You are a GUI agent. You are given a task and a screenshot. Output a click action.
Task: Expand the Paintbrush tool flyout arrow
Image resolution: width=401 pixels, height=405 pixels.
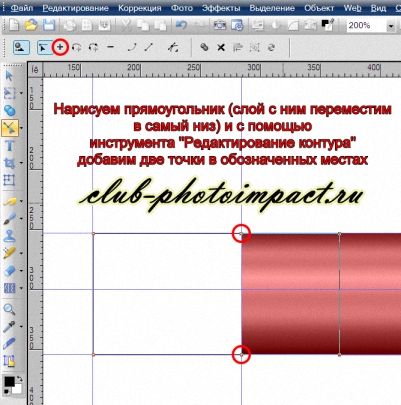pos(21,219)
